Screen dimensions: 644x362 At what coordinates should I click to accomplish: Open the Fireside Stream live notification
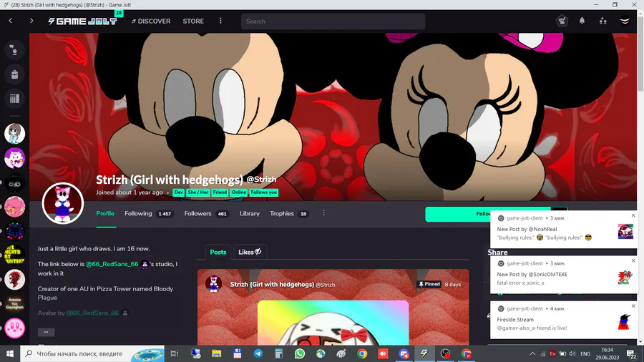562,320
